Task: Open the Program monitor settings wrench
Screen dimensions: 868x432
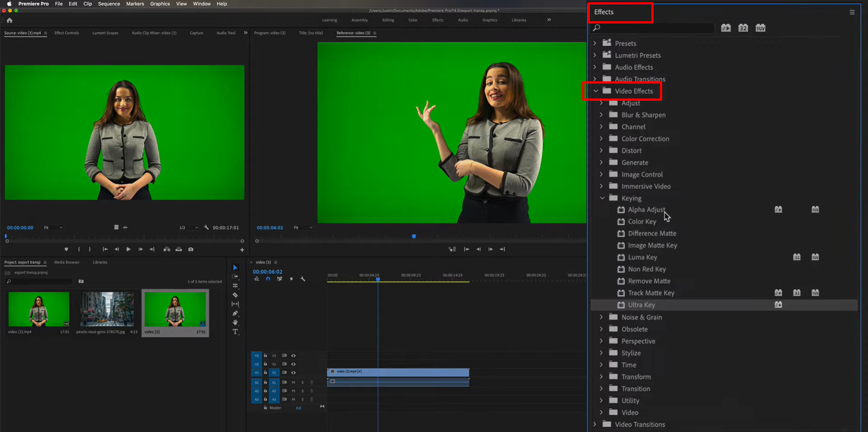Action: (206, 227)
